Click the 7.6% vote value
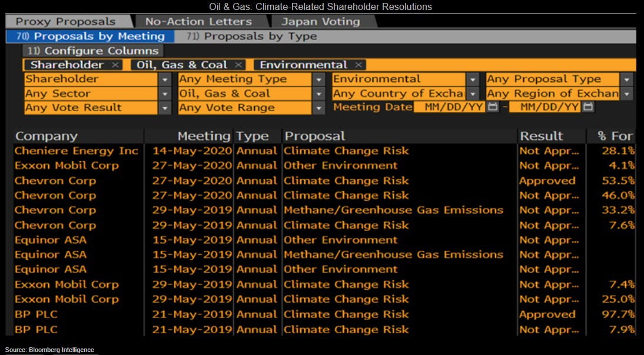This screenshot has width=644, height=355. click(x=622, y=225)
